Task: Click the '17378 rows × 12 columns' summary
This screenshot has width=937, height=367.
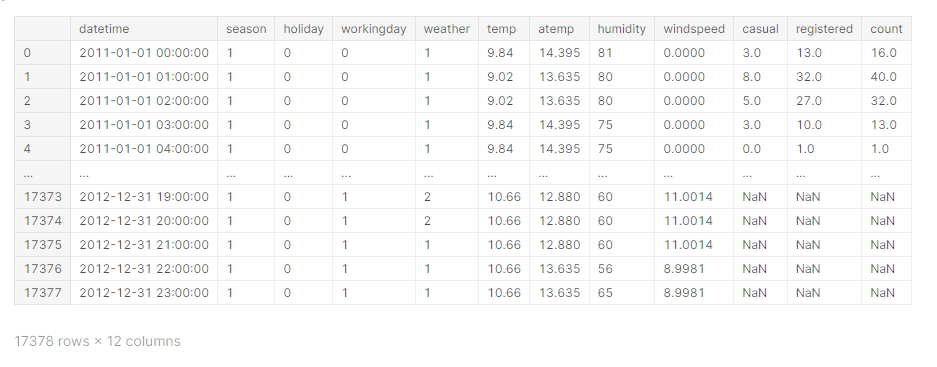Action: tap(97, 341)
